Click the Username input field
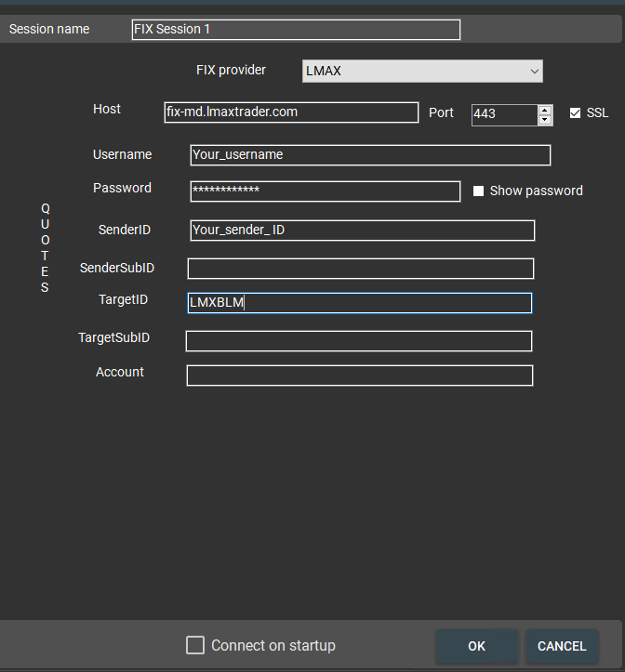Image resolution: width=625 pixels, height=672 pixels. pyautogui.click(x=369, y=155)
